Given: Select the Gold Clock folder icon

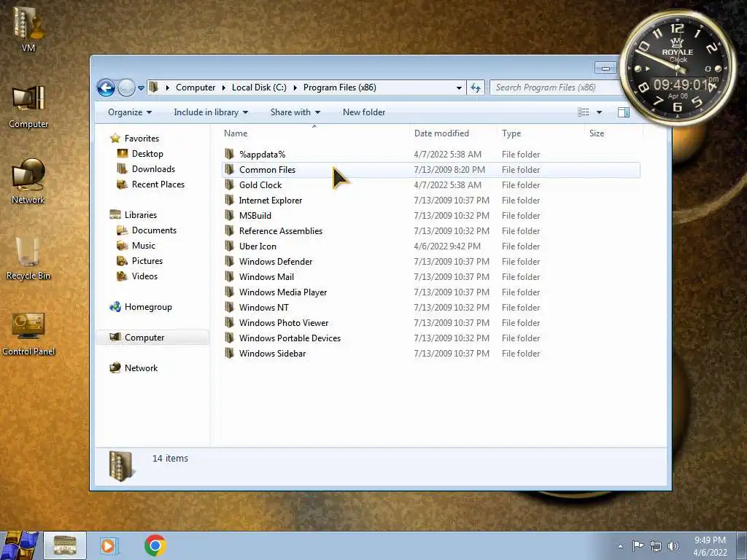Looking at the screenshot, I should (x=229, y=184).
